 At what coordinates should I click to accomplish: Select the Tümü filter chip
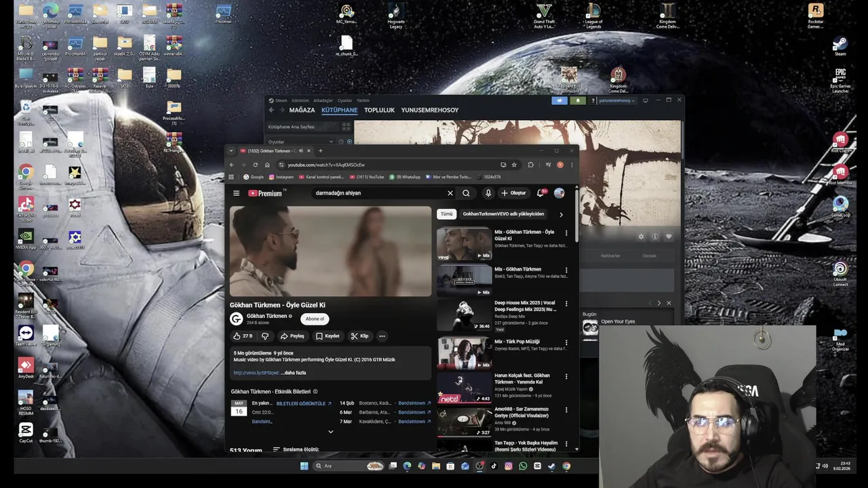pyautogui.click(x=446, y=214)
